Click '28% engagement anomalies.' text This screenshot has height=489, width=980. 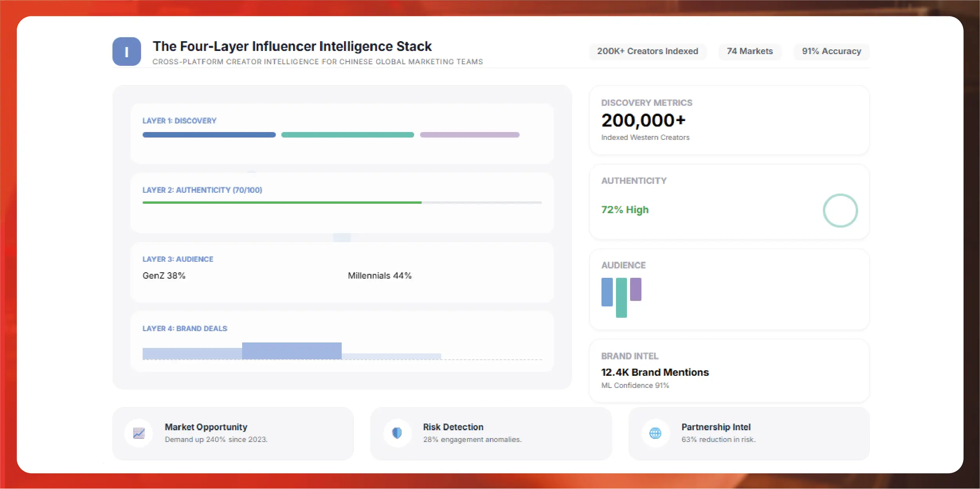point(472,440)
